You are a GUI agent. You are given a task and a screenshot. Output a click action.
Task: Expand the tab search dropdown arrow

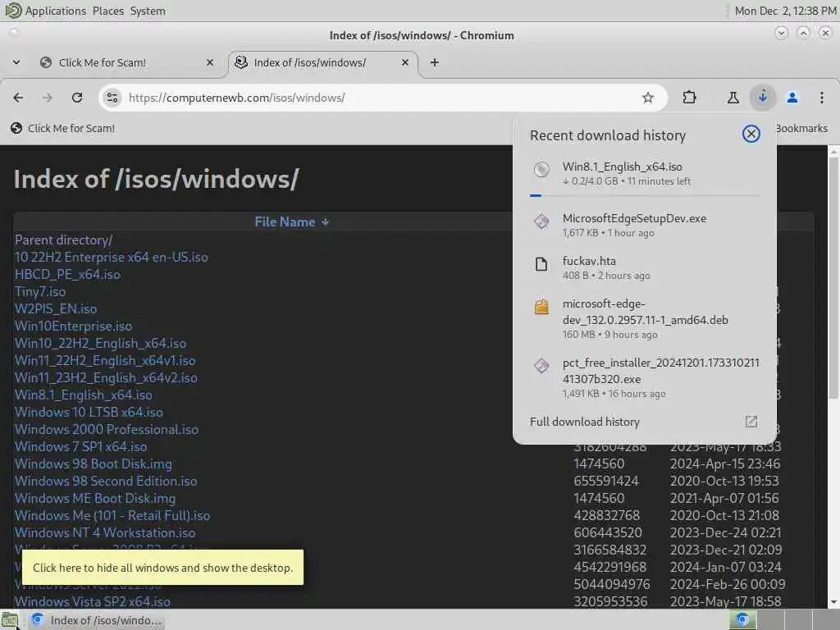[16, 62]
